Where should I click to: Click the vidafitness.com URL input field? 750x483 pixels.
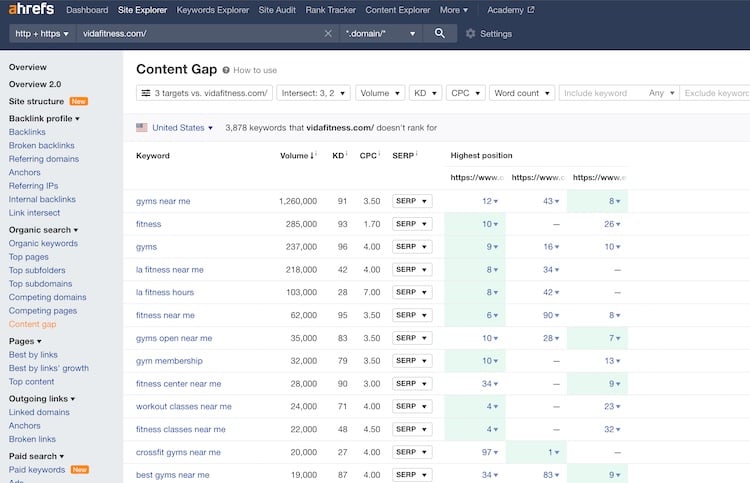pos(200,33)
